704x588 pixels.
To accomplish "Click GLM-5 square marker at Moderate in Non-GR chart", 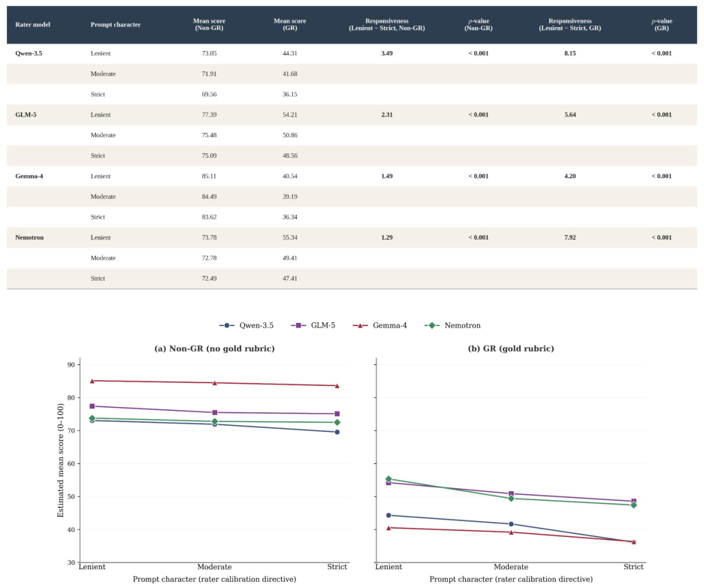I will tap(215, 412).
